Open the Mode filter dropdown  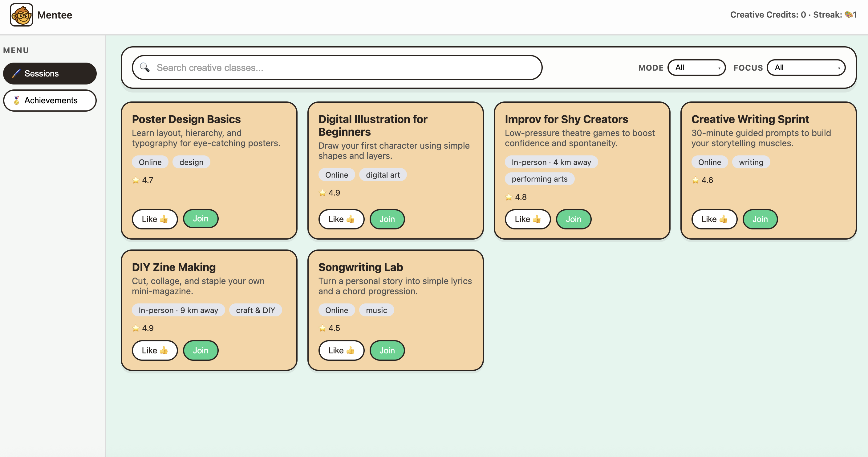[x=696, y=68]
